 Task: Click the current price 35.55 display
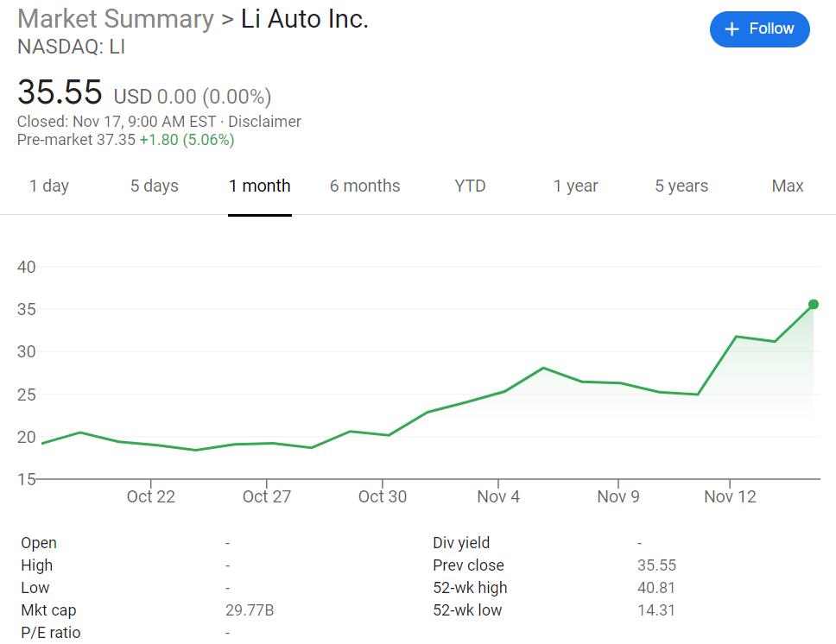point(59,92)
